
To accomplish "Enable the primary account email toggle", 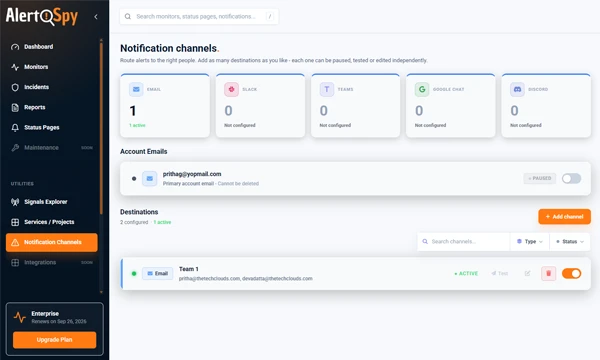I will pos(571,178).
